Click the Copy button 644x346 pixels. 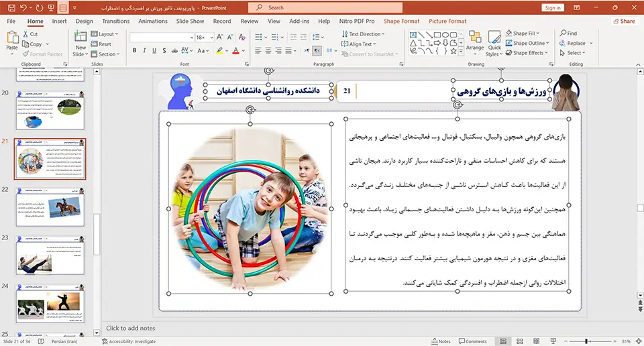(32, 44)
